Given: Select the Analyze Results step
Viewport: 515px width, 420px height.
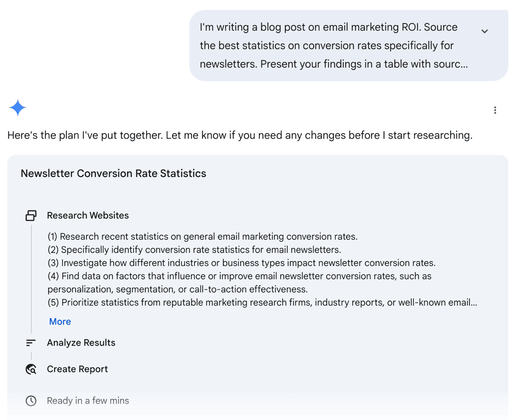Looking at the screenshot, I should pyautogui.click(x=81, y=343).
